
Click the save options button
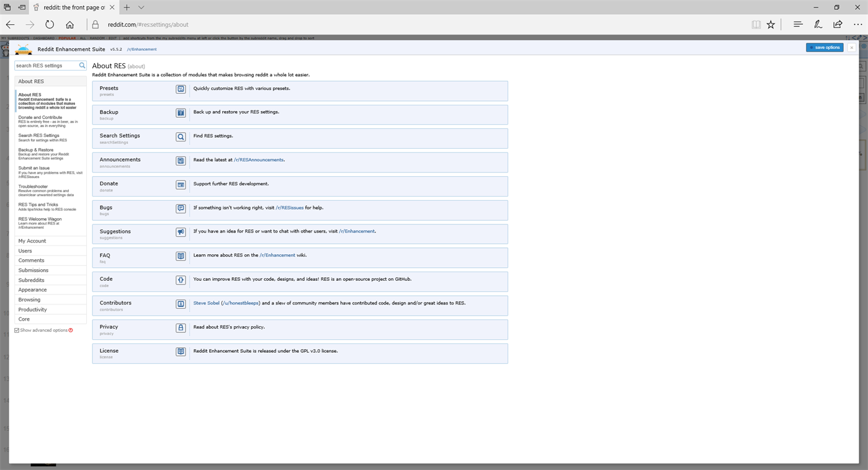pos(825,47)
